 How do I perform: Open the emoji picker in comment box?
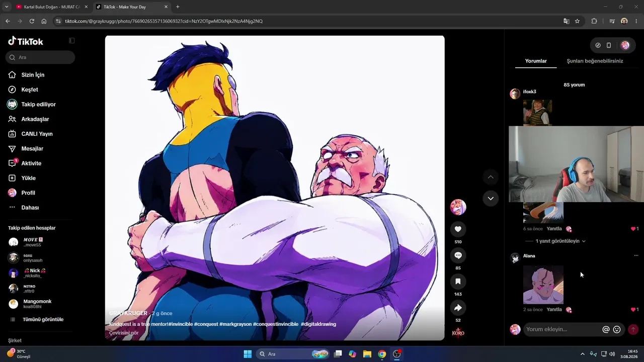coord(617,329)
